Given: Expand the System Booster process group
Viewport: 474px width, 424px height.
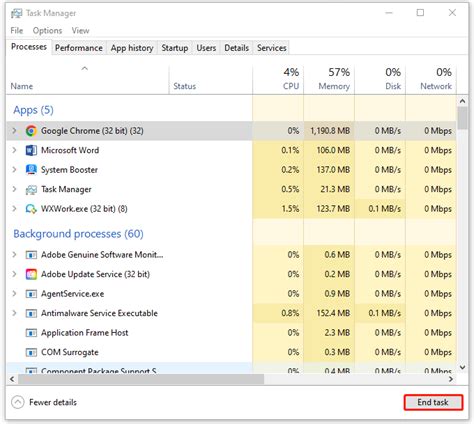Looking at the screenshot, I should (x=14, y=170).
